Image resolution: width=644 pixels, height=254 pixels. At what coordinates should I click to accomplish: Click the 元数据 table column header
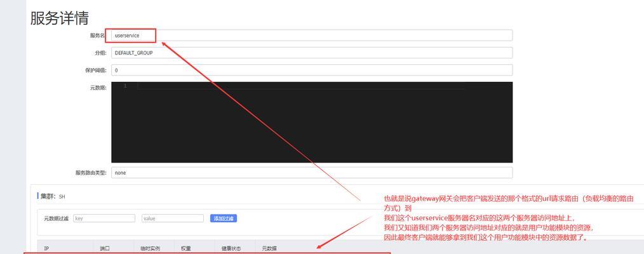coord(269,249)
